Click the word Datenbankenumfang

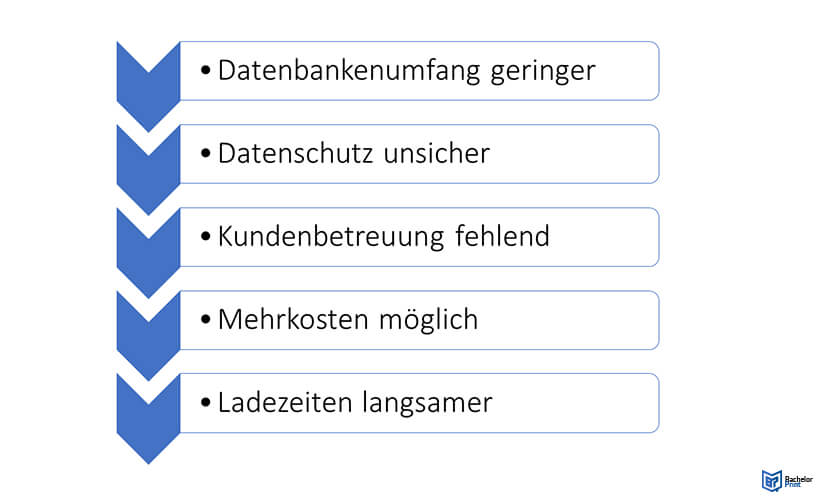click(x=349, y=71)
